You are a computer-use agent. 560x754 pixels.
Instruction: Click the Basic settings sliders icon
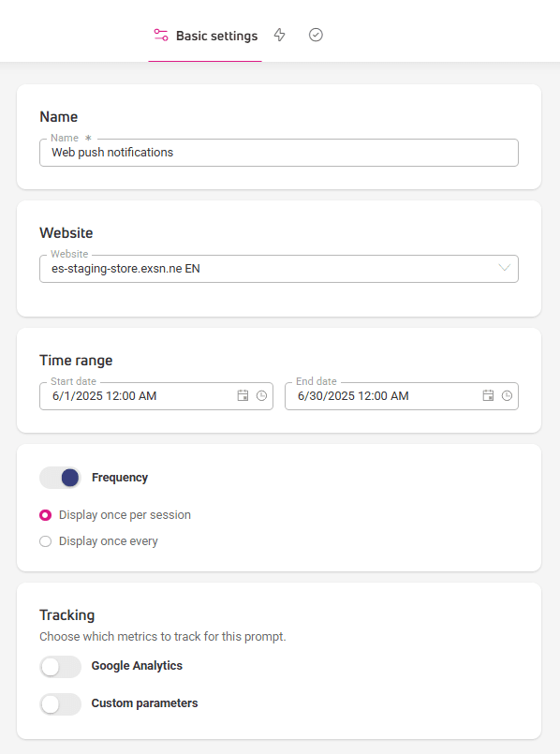tap(161, 35)
